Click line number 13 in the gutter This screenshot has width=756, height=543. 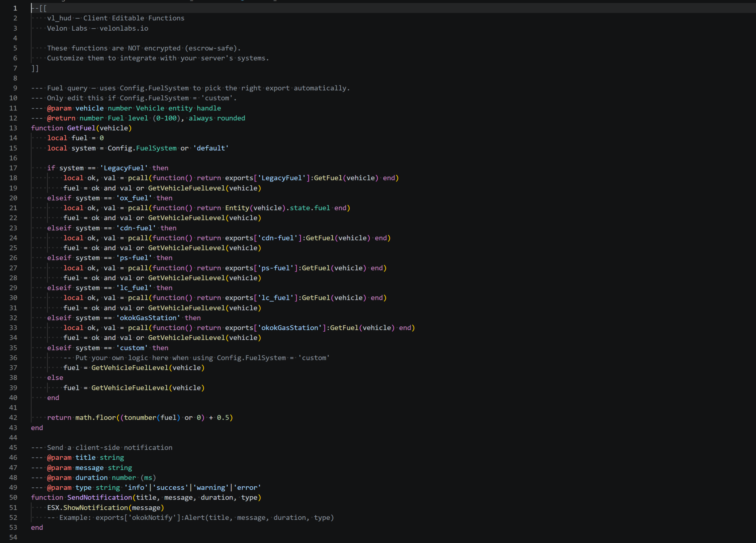(13, 128)
